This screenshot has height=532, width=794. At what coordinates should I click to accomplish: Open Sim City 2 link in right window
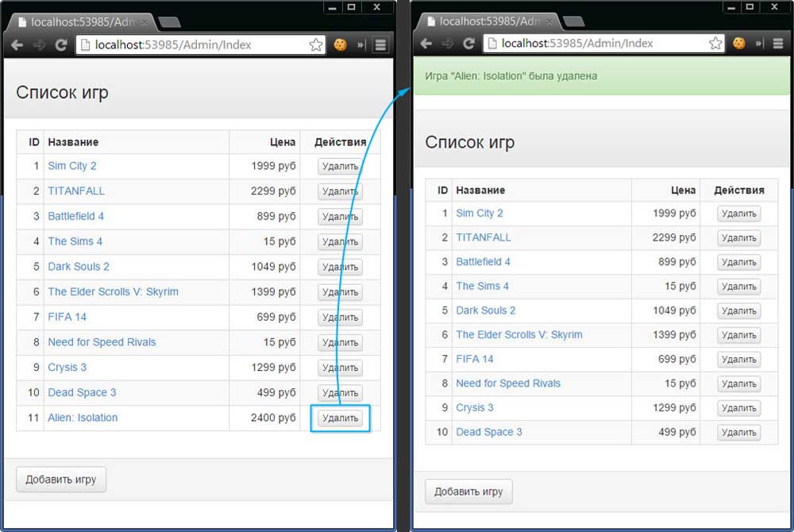pyautogui.click(x=480, y=213)
